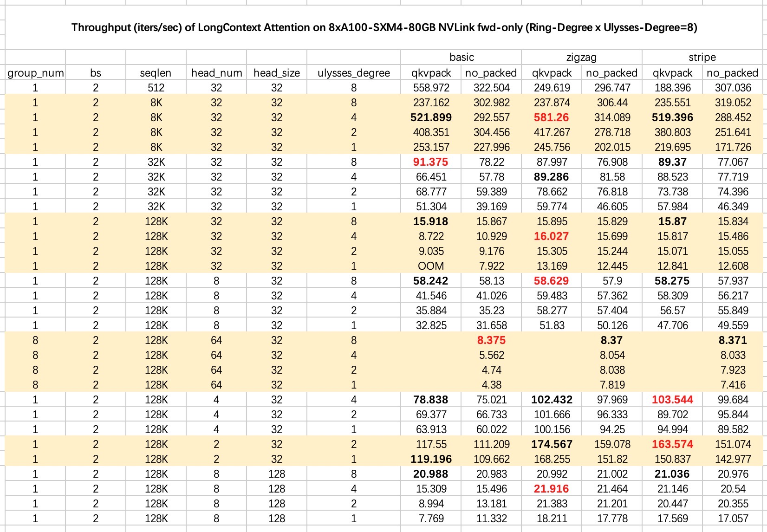Click the cell showing 41.546

click(x=431, y=296)
